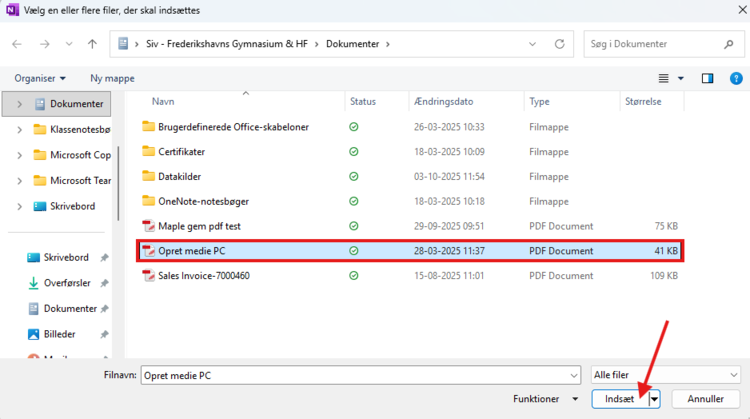750x419 pixels.
Task: Open the help question mark icon
Action: (733, 78)
